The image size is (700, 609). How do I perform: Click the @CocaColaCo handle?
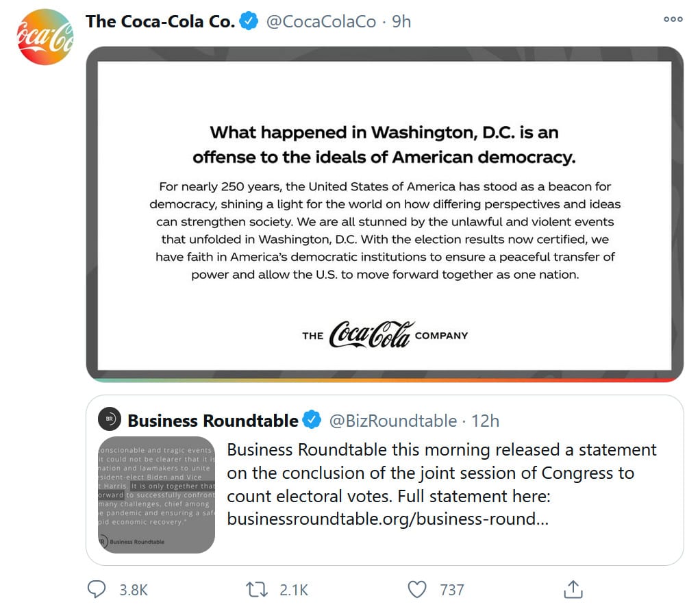[x=321, y=22]
